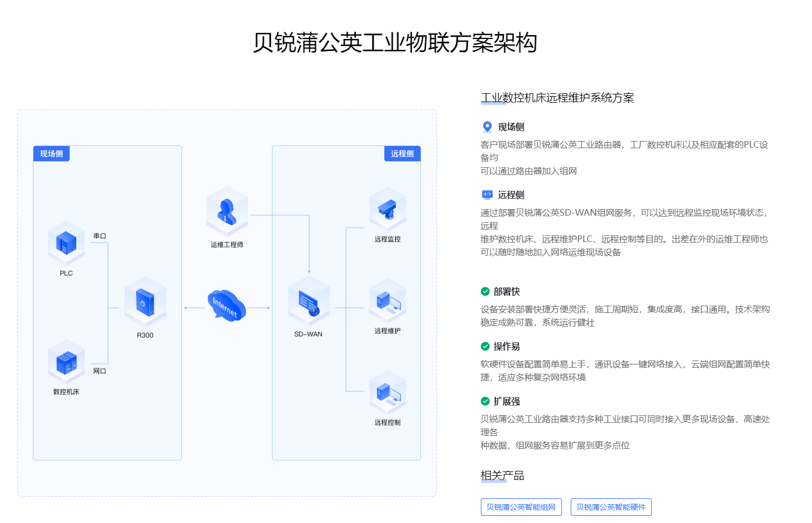The width and height of the screenshot is (812, 523).
Task: Click the 运维工程师 engineer icon
Action: pos(227,211)
